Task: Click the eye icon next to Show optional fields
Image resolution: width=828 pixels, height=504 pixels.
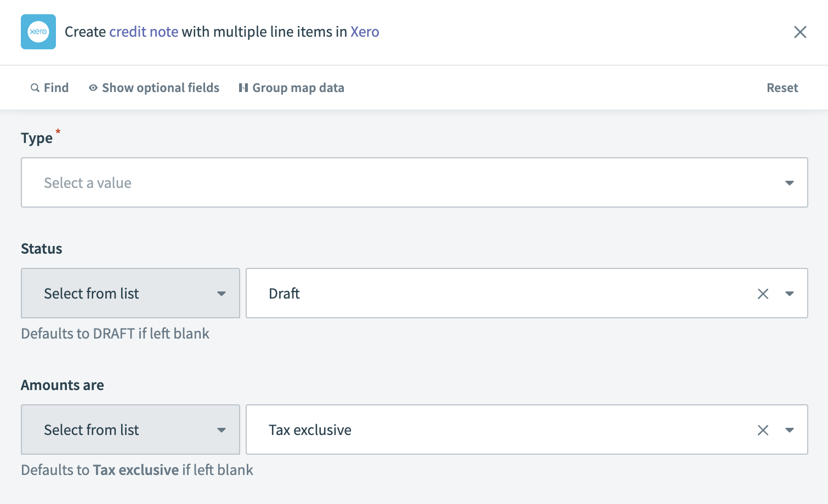Action: [93, 88]
